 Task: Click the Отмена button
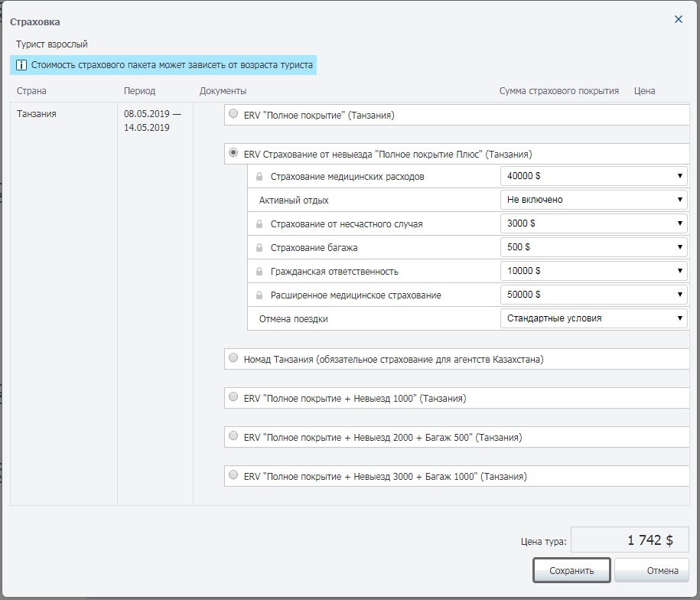pyautogui.click(x=652, y=571)
